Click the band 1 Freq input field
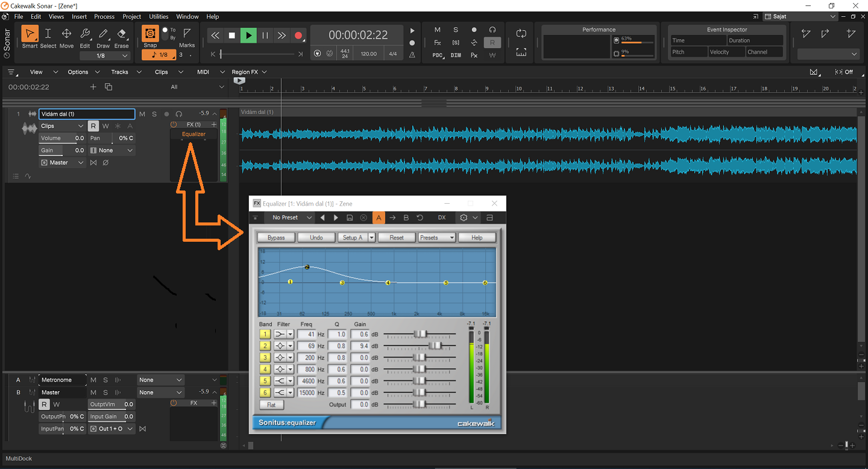The width and height of the screenshot is (868, 469). click(x=307, y=334)
